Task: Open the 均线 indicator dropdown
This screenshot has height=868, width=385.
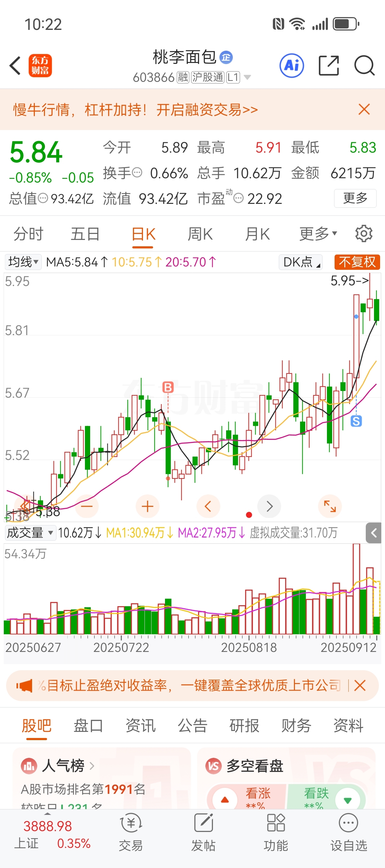Action: [x=23, y=262]
